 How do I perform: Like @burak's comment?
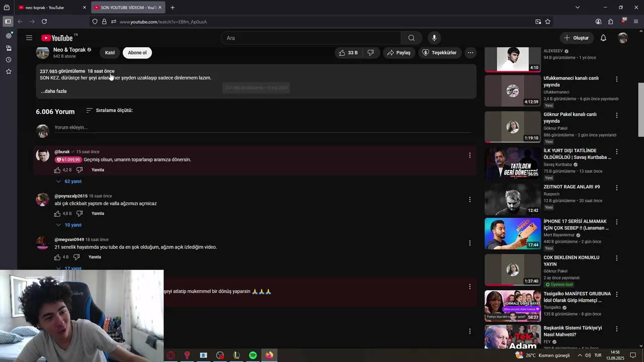pos(57,170)
